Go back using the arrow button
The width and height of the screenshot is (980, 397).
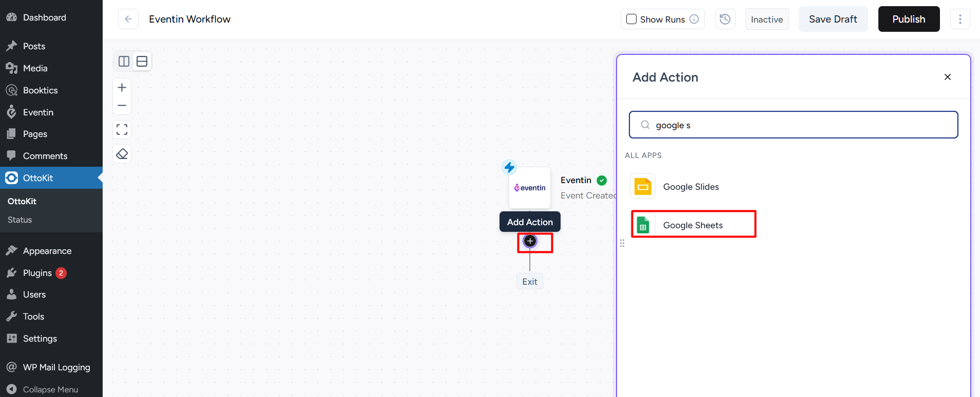point(128,19)
